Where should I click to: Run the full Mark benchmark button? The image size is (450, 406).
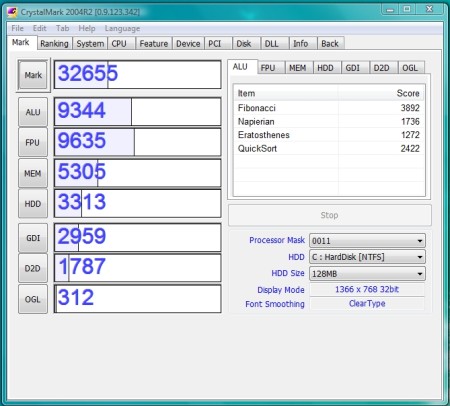[33, 75]
